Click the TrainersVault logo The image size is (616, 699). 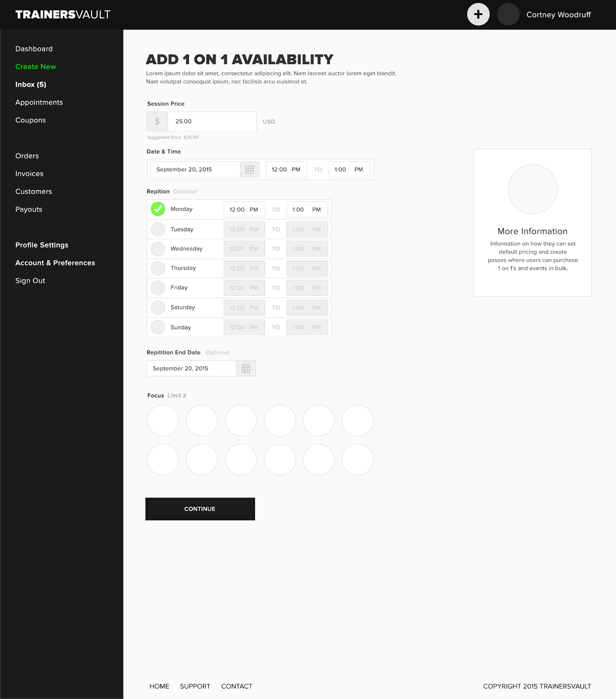(63, 14)
